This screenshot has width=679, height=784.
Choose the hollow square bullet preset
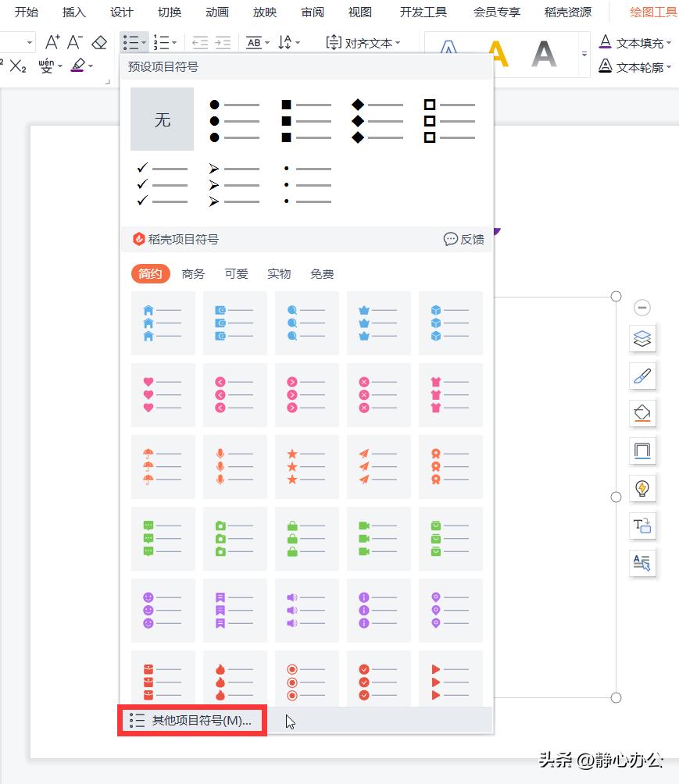(449, 120)
